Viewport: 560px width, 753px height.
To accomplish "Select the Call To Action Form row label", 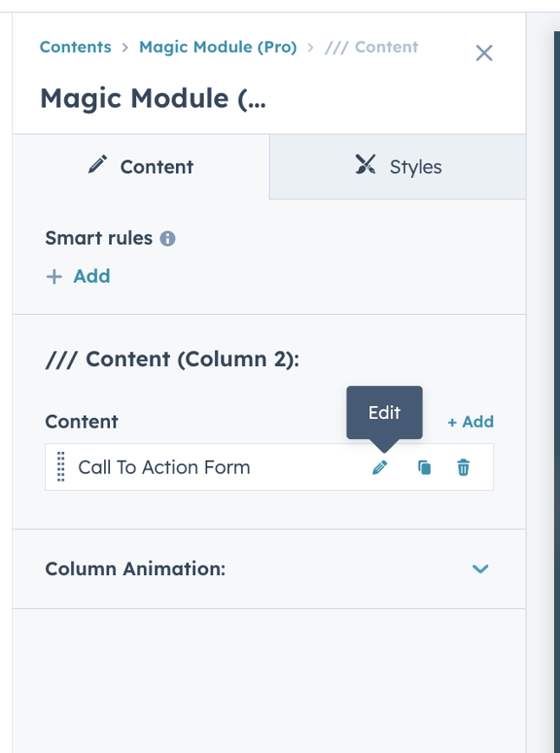I will pyautogui.click(x=164, y=468).
